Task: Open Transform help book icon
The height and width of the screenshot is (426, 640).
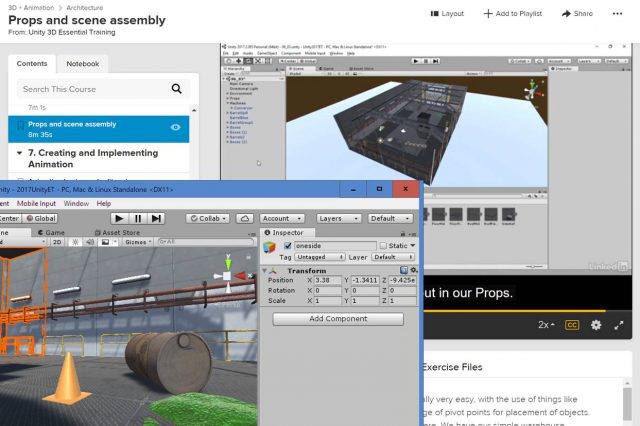Action: click(x=404, y=270)
